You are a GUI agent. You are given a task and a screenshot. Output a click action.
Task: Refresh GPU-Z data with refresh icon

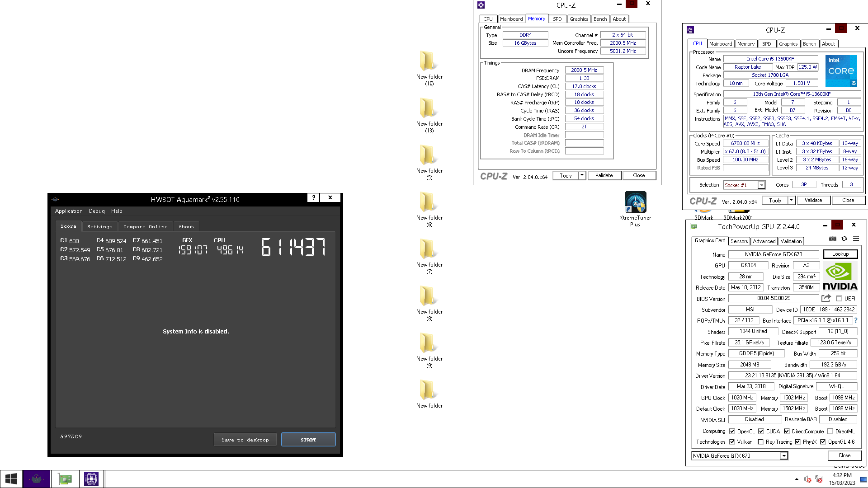click(844, 239)
